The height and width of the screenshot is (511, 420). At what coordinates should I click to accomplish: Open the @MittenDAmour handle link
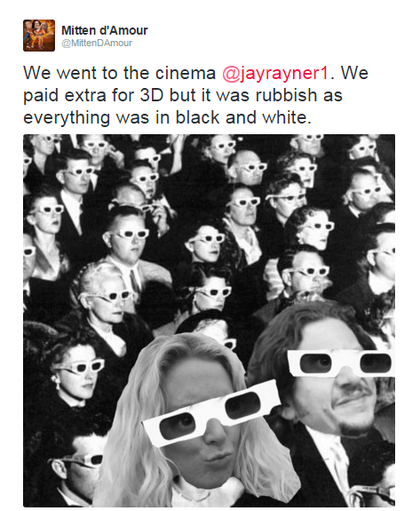coord(97,43)
